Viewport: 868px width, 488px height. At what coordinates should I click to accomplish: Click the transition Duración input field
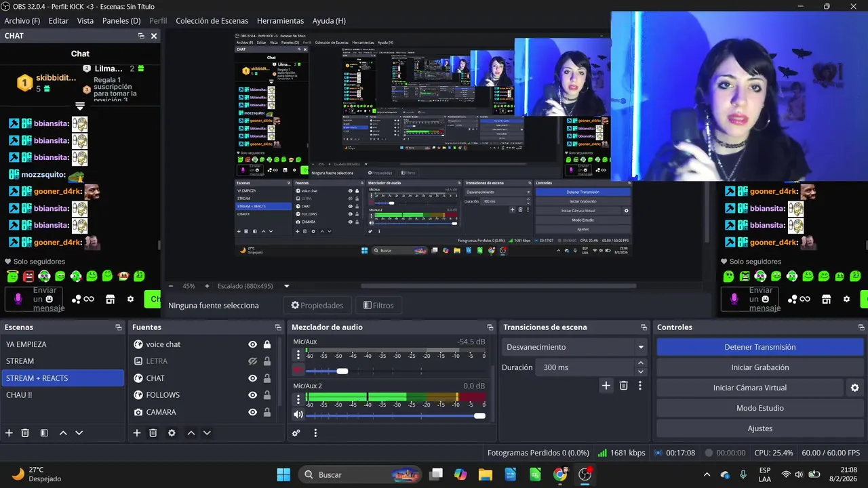(x=585, y=367)
